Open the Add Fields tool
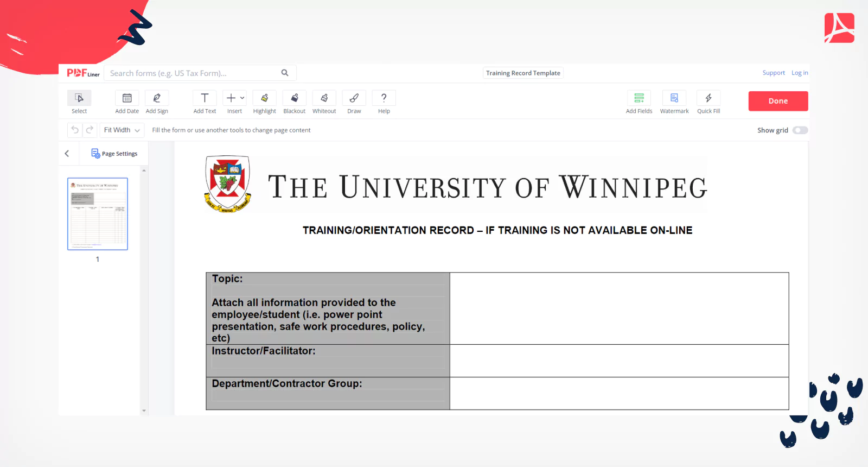Screen dimensions: 868x467 [639, 102]
